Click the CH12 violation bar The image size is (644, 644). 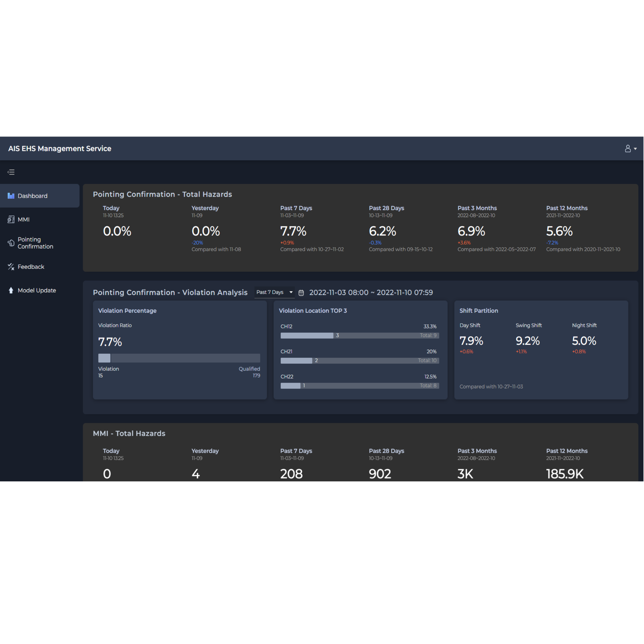pyautogui.click(x=360, y=335)
